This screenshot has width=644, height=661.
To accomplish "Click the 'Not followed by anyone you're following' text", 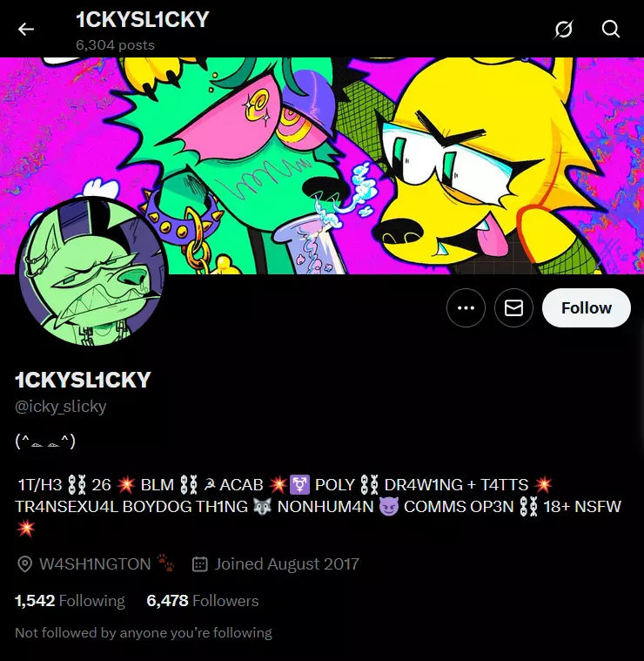I will click(x=144, y=633).
